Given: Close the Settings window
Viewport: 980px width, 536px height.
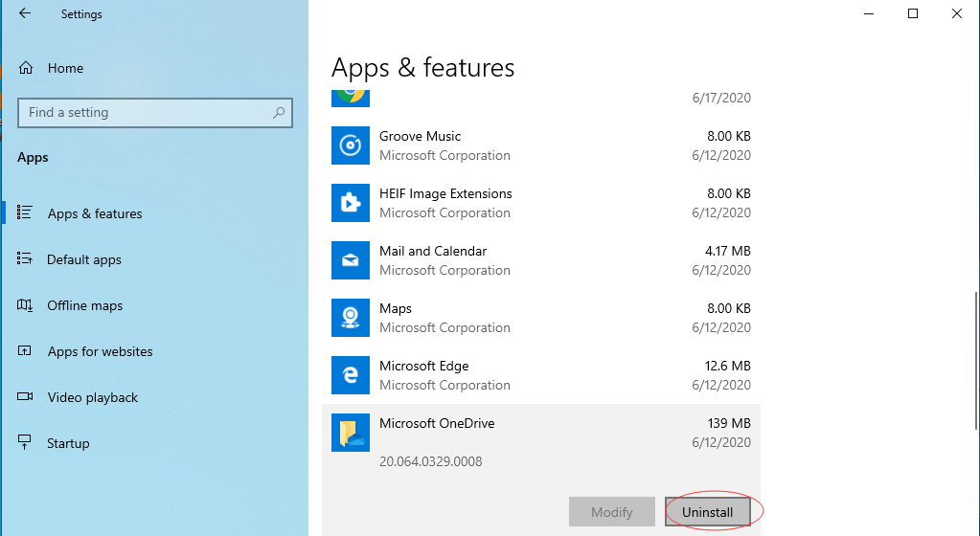Looking at the screenshot, I should coord(957,13).
